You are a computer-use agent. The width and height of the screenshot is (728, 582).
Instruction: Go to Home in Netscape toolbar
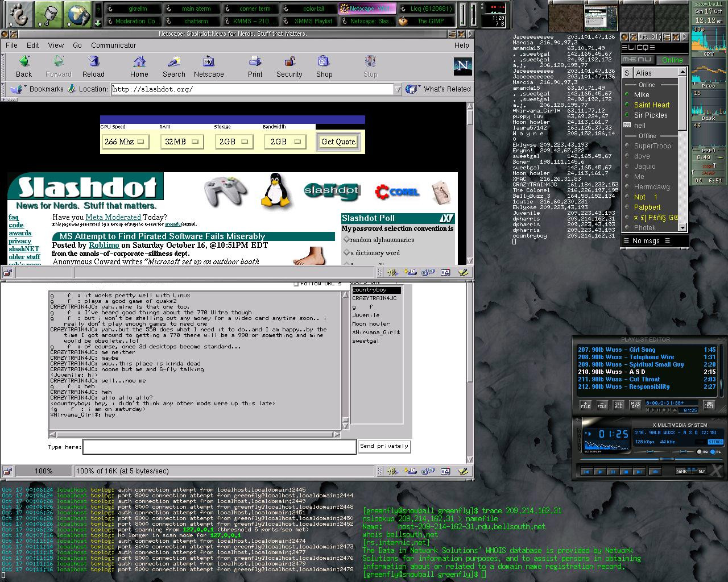click(139, 66)
